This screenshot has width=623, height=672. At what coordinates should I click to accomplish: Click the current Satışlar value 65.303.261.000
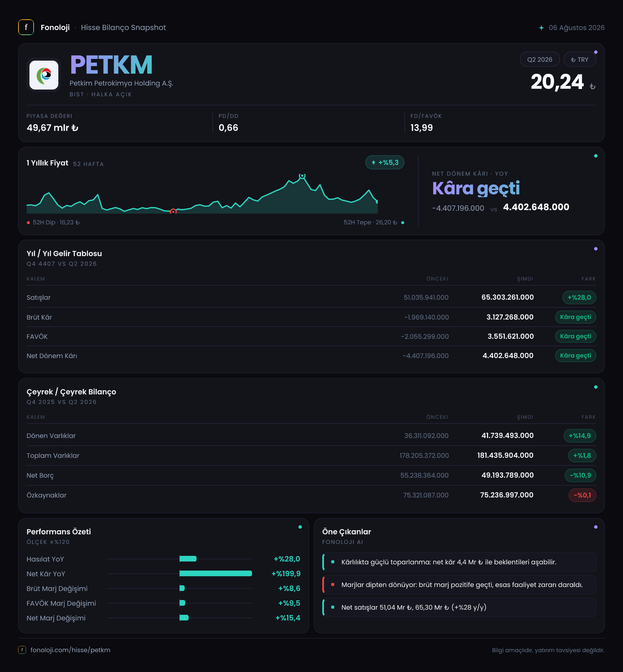[507, 297]
